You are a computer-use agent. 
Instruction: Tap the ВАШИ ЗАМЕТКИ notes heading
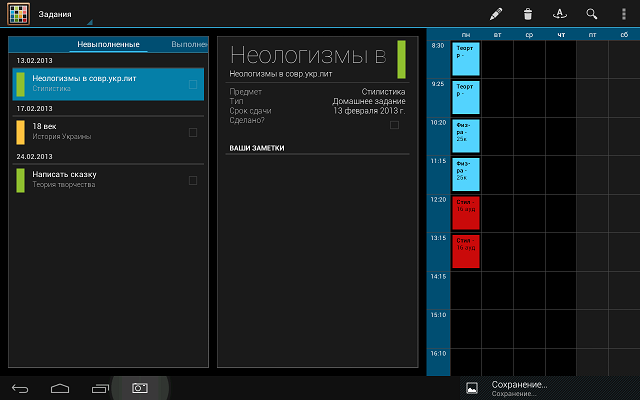tap(257, 148)
